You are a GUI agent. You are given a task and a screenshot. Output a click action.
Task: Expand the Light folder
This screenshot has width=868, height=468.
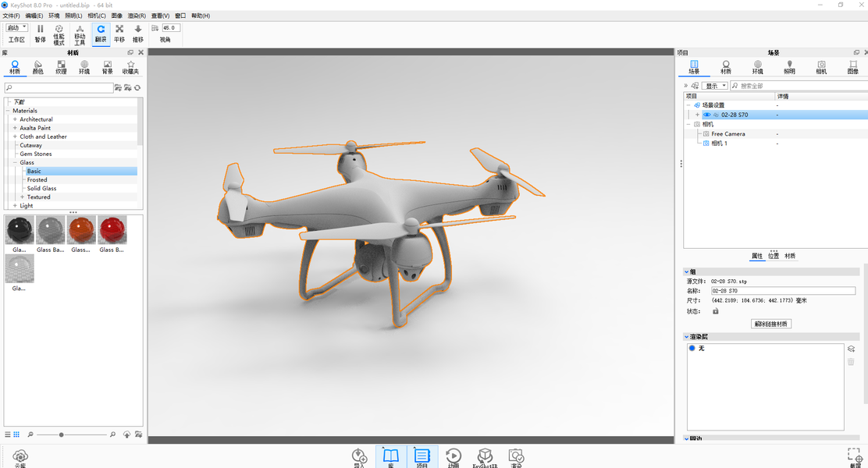point(15,206)
